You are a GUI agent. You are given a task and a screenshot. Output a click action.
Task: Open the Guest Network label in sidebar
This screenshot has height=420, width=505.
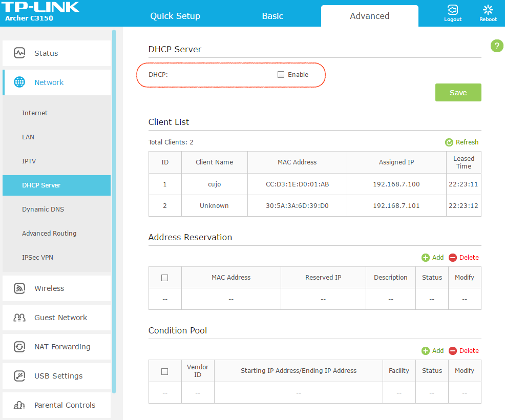point(61,318)
